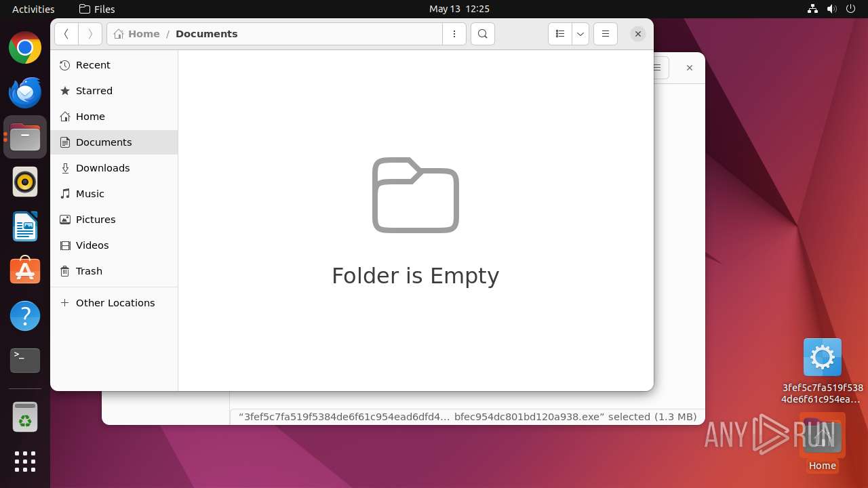
Task: Open Music in the sidebar
Action: click(114, 194)
